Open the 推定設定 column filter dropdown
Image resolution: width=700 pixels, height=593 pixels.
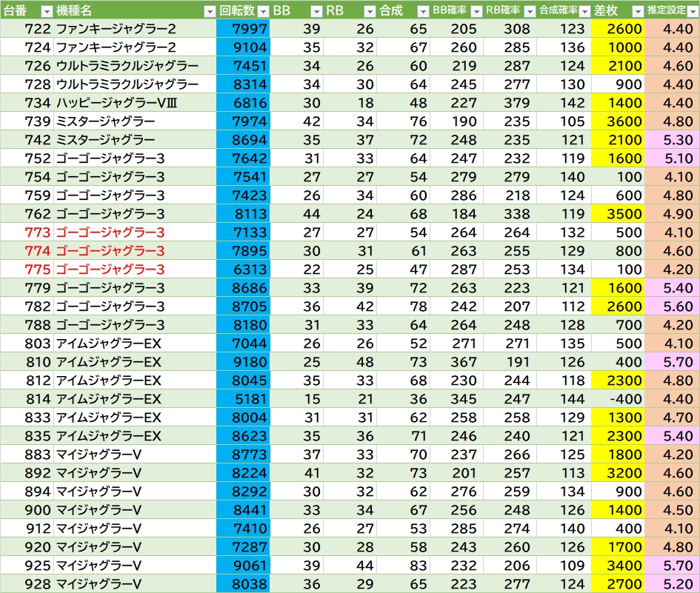click(x=693, y=11)
